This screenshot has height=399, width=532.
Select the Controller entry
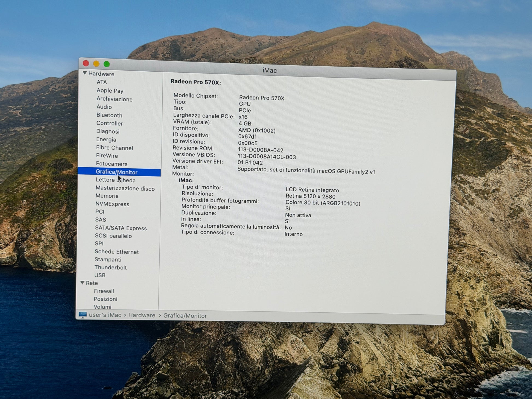pyautogui.click(x=109, y=123)
